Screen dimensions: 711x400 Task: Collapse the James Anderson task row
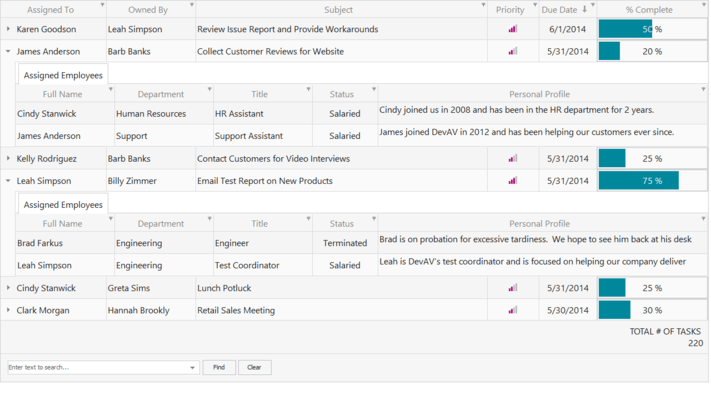(x=8, y=51)
